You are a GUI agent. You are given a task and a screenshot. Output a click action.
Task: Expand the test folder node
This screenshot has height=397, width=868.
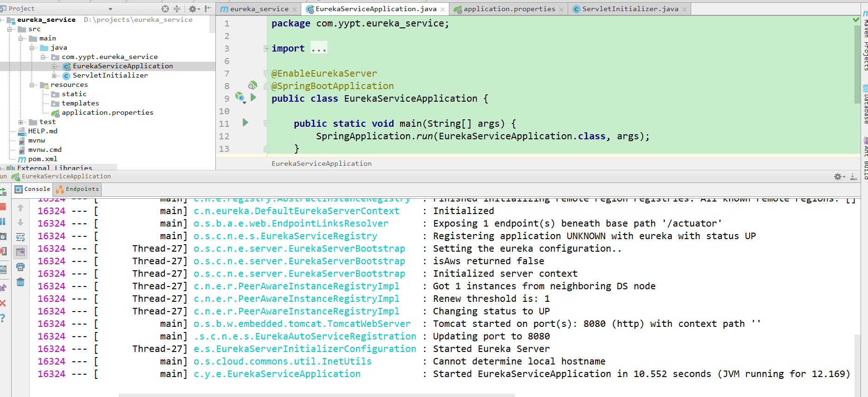pyautogui.click(x=21, y=122)
